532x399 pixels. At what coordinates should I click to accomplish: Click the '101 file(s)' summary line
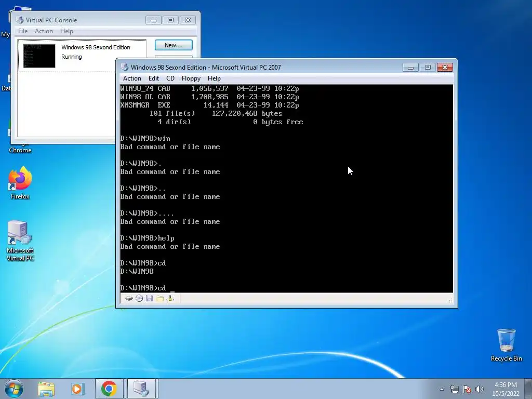pos(216,114)
